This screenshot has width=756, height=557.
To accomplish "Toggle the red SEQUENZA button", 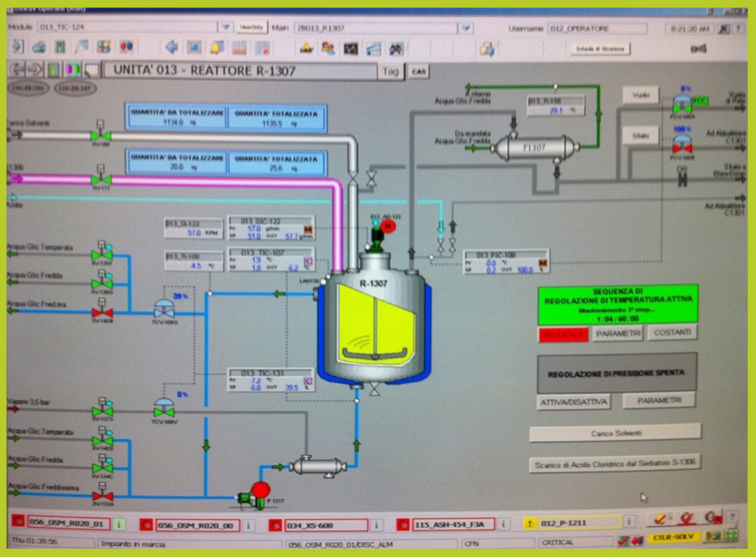I will 562,334.
